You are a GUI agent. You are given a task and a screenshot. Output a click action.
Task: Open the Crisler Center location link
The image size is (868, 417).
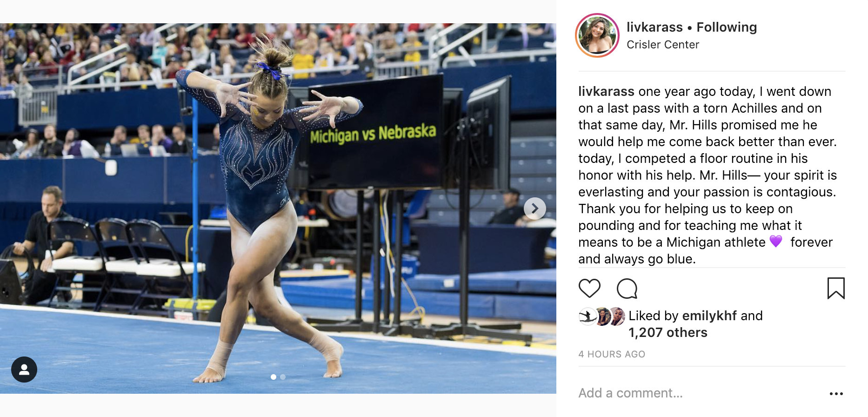pos(663,45)
